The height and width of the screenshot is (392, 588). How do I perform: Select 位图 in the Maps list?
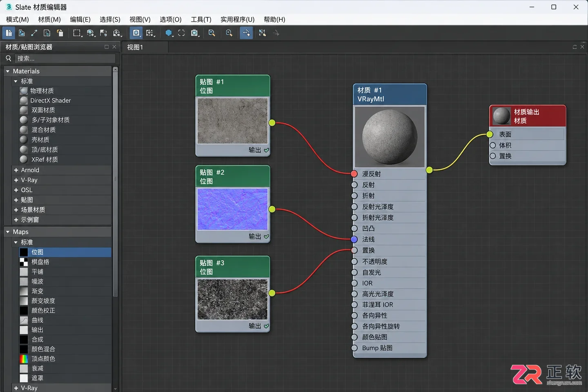(x=65, y=252)
